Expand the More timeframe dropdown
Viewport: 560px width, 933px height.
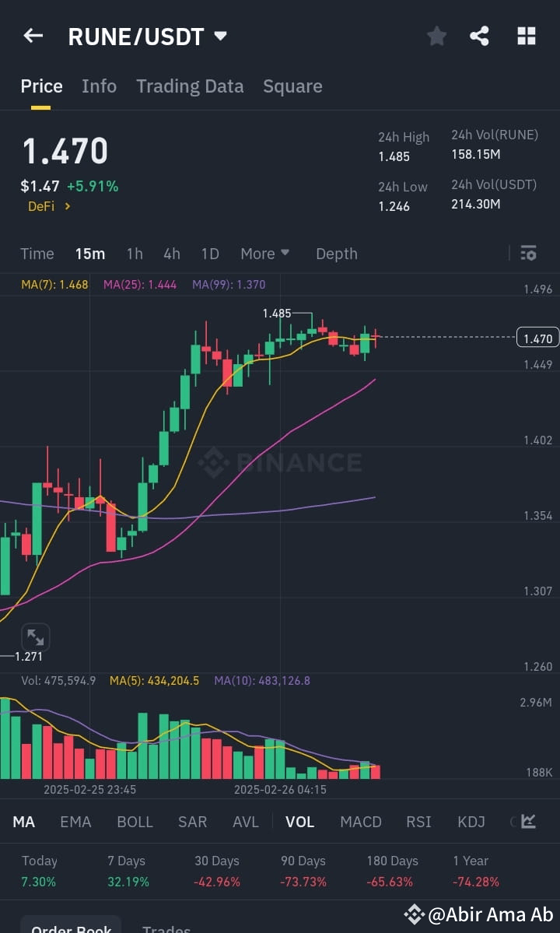(264, 253)
